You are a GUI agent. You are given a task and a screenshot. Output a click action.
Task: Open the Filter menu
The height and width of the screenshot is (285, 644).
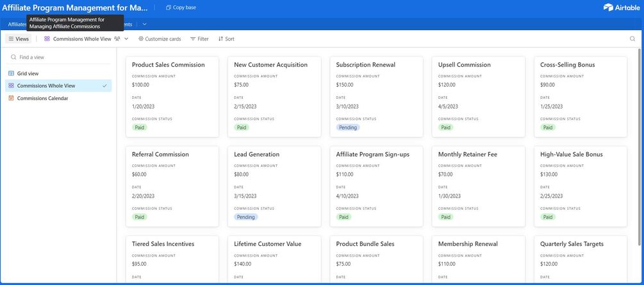[x=199, y=39]
